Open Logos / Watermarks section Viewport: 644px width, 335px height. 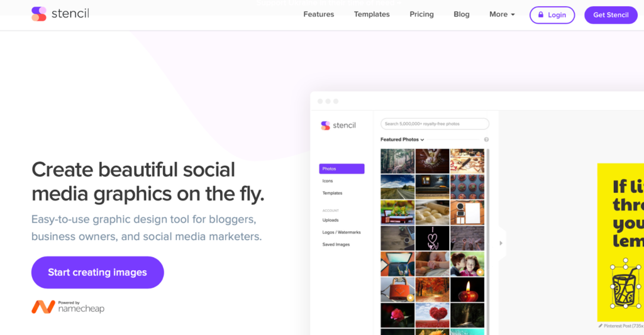341,233
